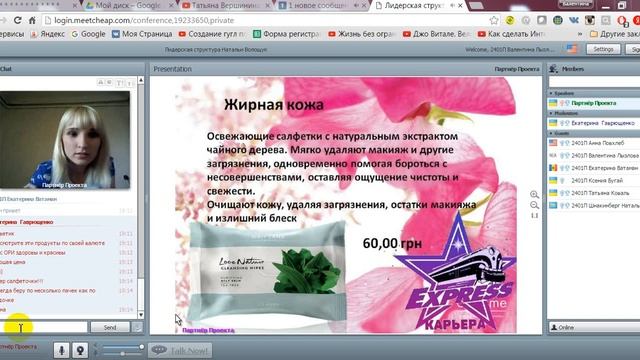The width and height of the screenshot is (640, 360).
Task: Adjust the microphone level slider
Action: click(x=122, y=353)
